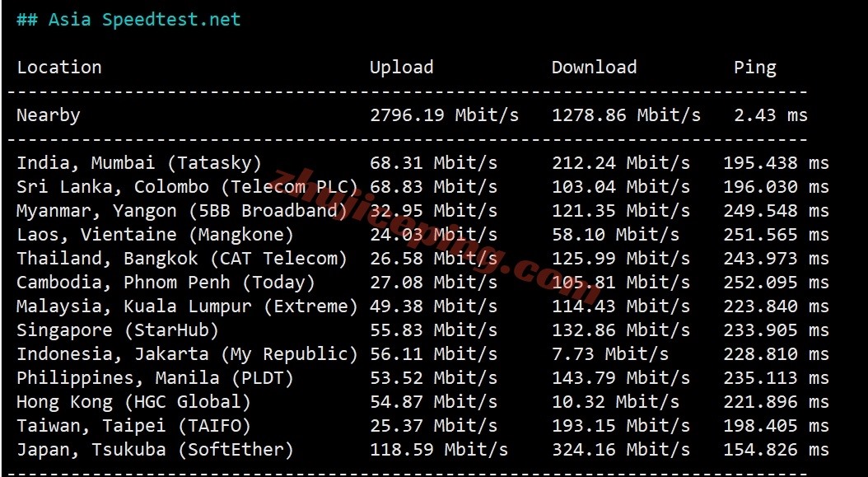Image resolution: width=868 pixels, height=477 pixels.
Task: Click the Ping column header
Action: point(755,68)
